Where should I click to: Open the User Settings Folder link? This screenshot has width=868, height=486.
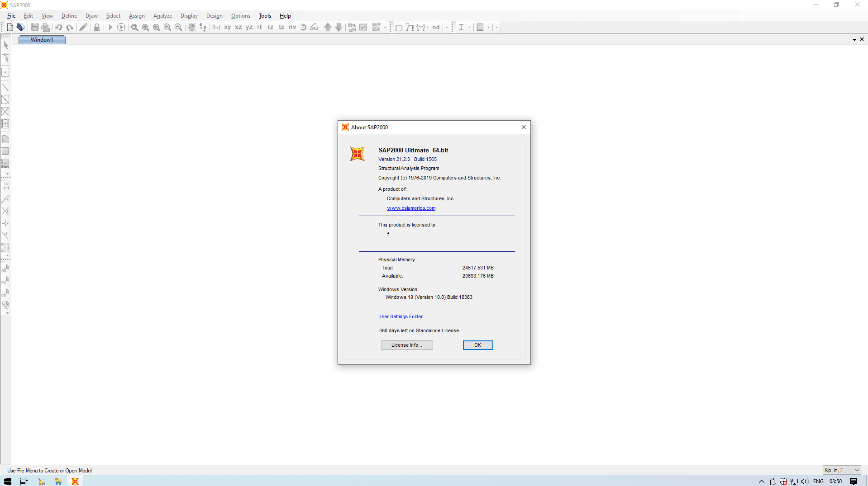pos(400,316)
